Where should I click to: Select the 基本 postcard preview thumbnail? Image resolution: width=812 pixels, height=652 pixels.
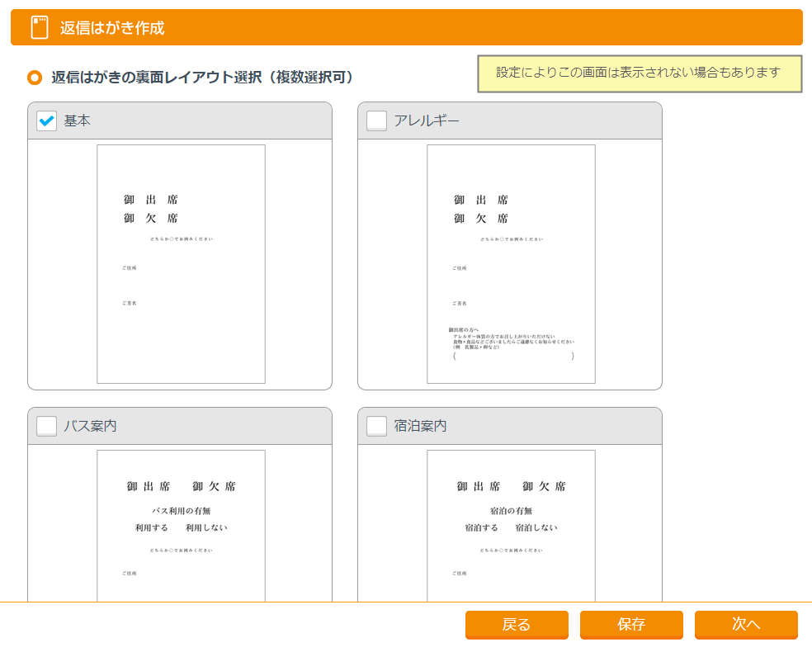(181, 264)
